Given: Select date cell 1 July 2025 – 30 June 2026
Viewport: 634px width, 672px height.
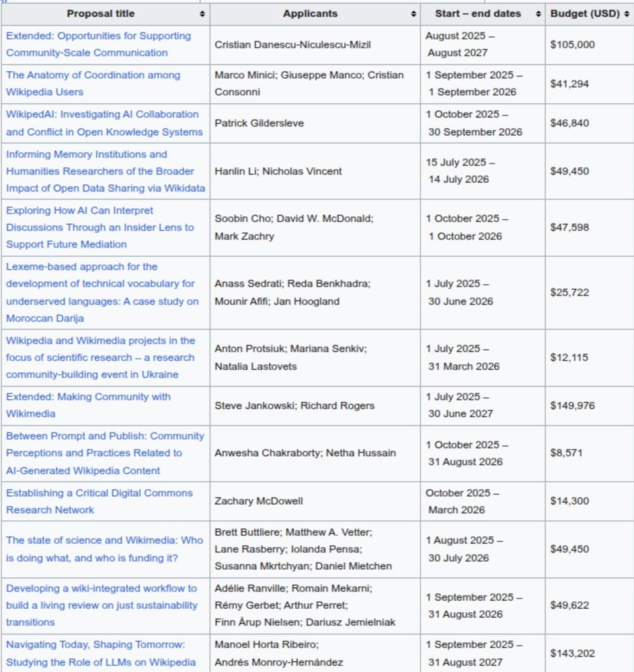Looking at the screenshot, I should pos(483,293).
